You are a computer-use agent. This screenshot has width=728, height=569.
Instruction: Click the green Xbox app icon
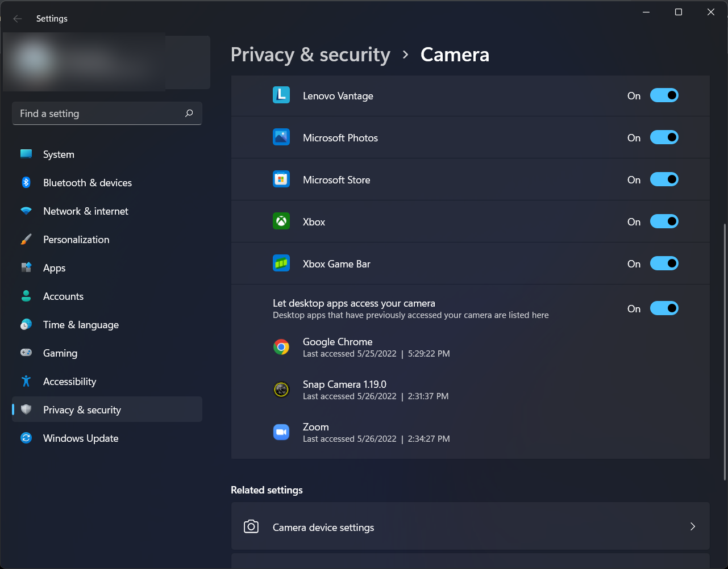281,221
